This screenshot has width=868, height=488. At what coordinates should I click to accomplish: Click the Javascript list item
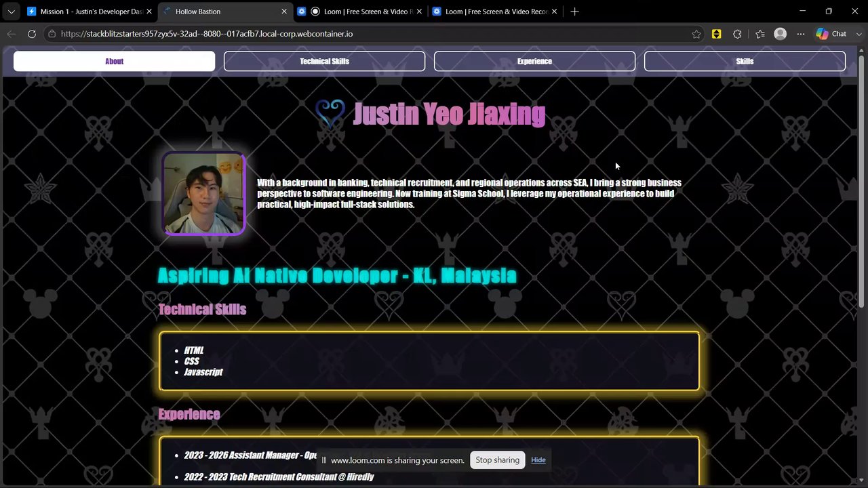(x=203, y=372)
